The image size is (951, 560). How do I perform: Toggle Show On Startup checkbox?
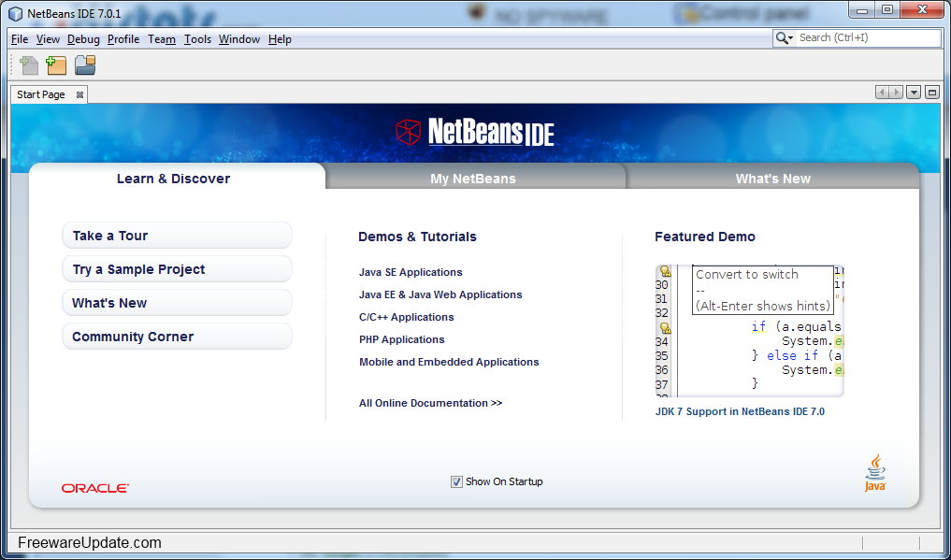pos(456,481)
